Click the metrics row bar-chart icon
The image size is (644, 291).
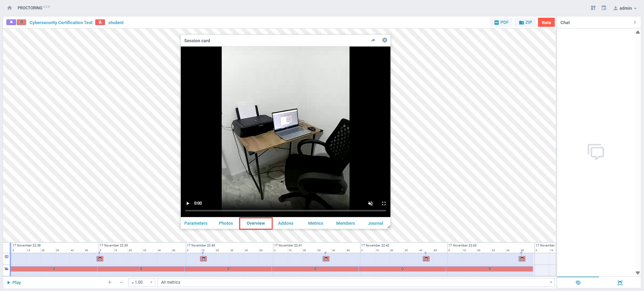(x=6, y=268)
